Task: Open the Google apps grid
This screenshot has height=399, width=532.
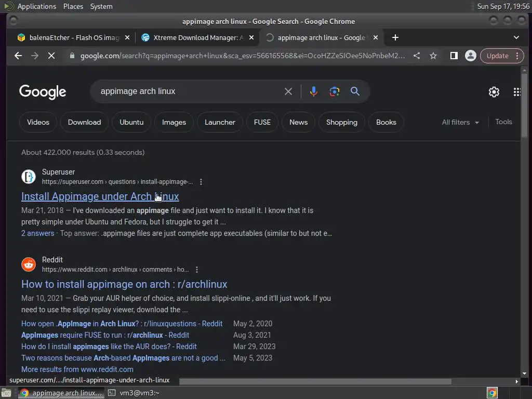Action: coord(517,92)
